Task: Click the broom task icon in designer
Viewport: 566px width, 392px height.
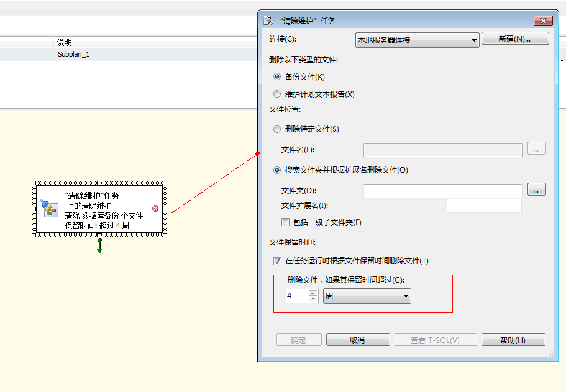Action: (50, 209)
